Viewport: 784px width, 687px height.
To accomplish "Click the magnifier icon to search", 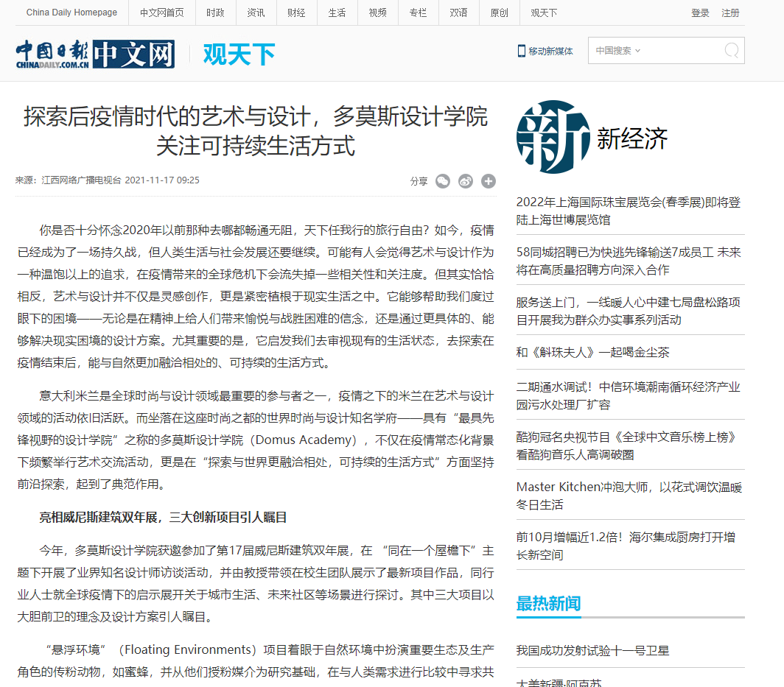I will (730, 51).
